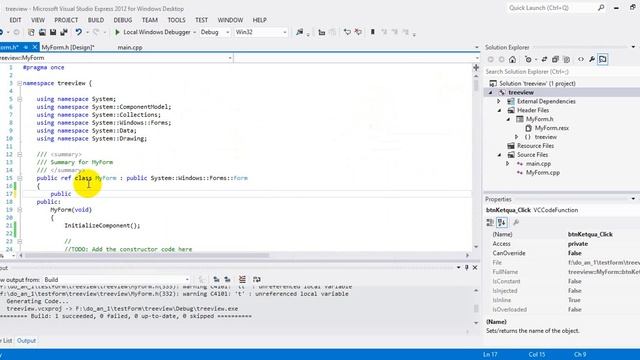Open the WINDOW menu

click(230, 20)
